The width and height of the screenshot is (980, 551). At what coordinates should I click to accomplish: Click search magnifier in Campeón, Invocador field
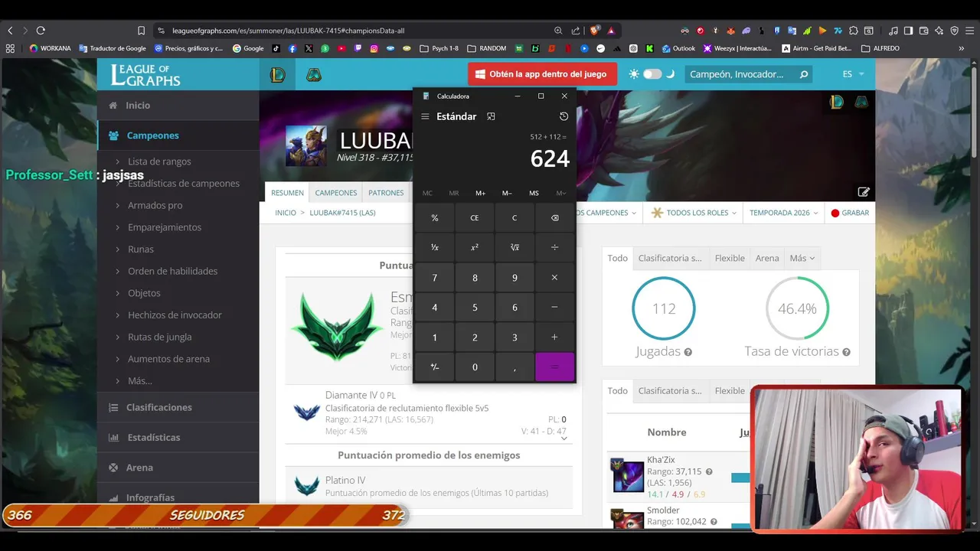(x=804, y=74)
